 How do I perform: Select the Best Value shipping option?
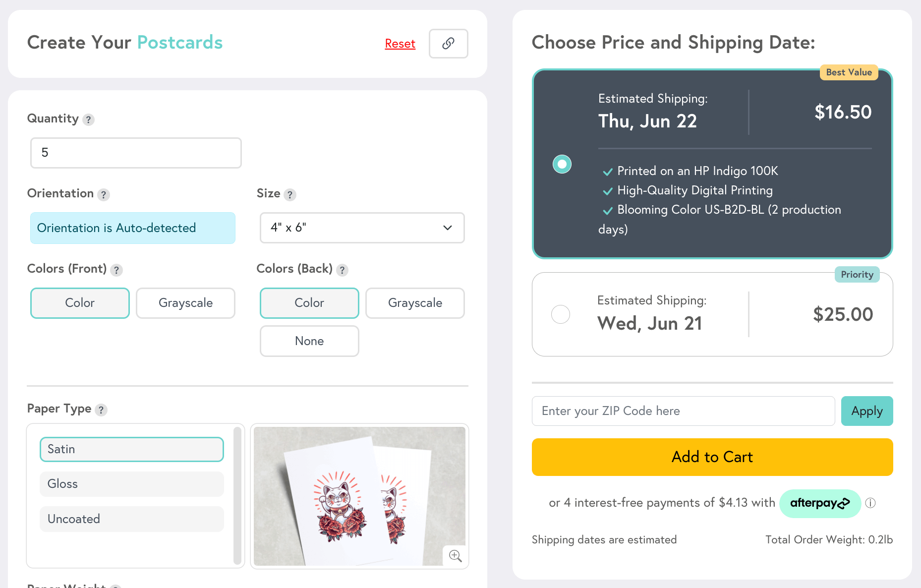tap(562, 164)
